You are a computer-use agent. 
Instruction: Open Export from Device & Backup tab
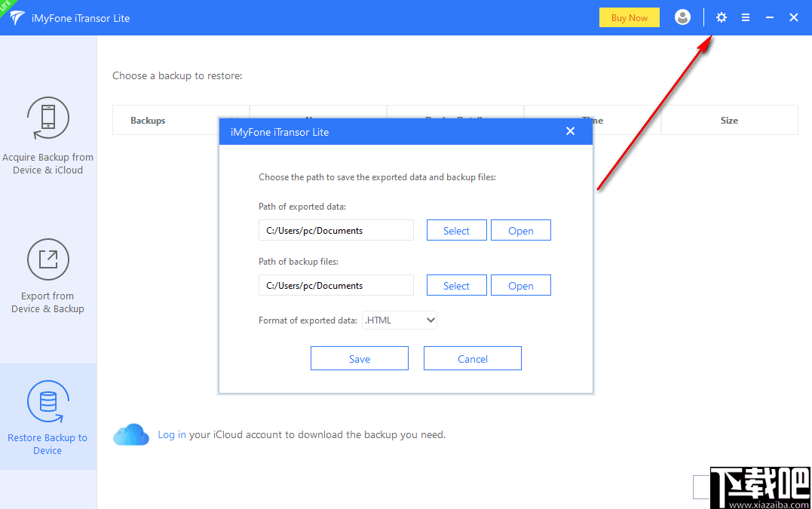coord(47,302)
